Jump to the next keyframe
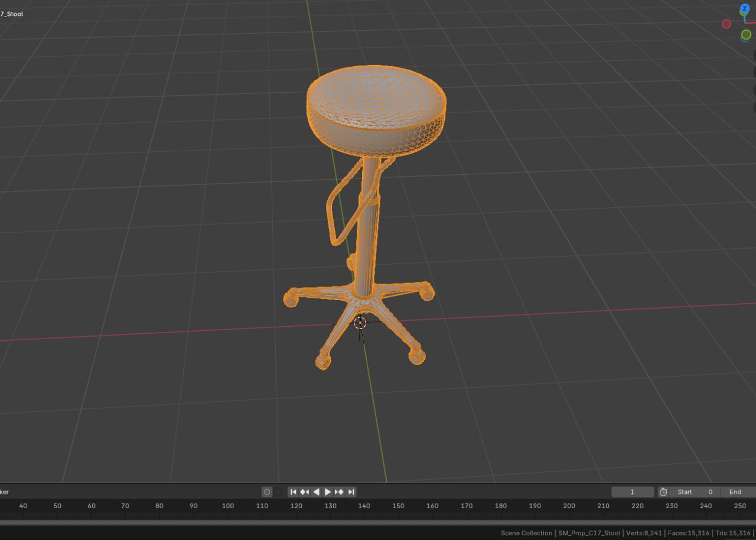 coord(339,492)
